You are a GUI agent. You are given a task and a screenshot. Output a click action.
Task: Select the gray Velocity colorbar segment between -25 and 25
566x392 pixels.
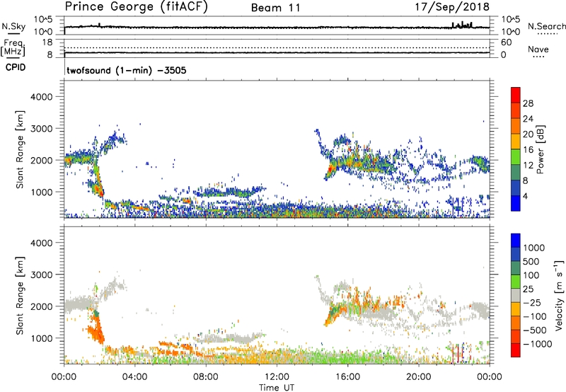516,295
